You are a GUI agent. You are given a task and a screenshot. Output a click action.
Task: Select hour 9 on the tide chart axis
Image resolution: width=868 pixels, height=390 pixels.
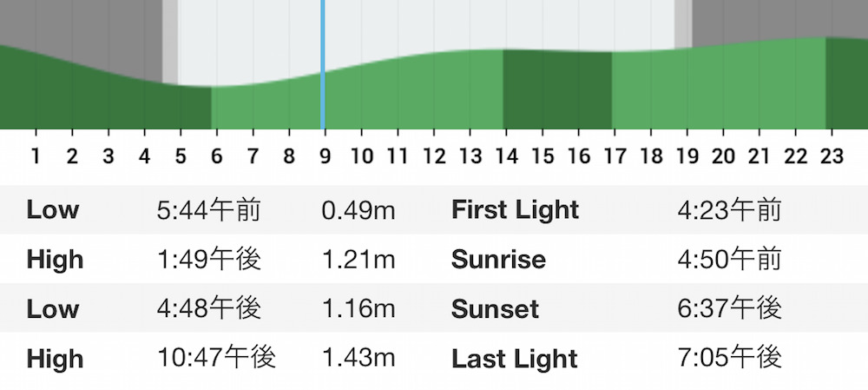click(325, 156)
